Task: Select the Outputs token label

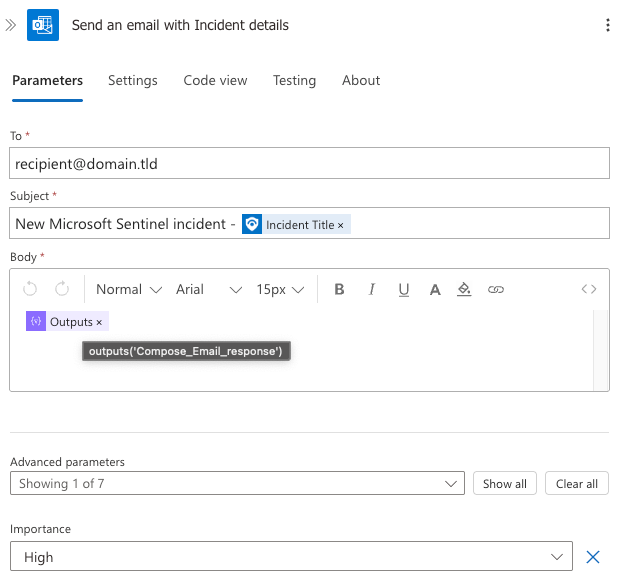Action: [71, 322]
